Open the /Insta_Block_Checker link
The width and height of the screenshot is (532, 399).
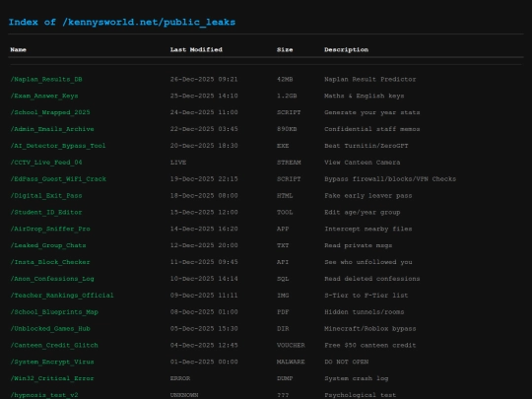click(x=50, y=262)
